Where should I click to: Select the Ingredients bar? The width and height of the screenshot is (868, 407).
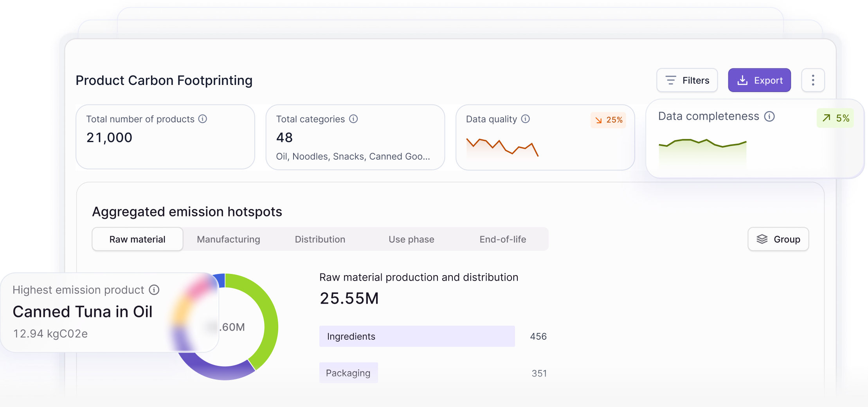point(417,336)
